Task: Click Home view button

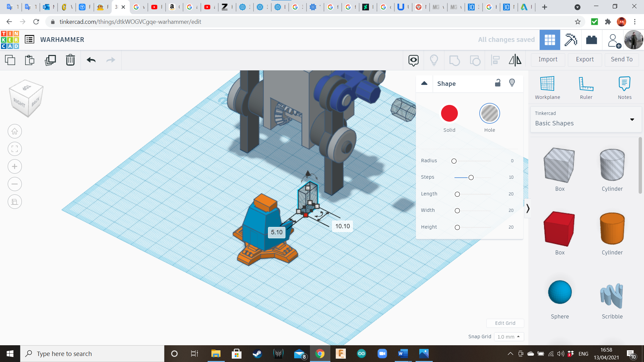Action: [15, 131]
